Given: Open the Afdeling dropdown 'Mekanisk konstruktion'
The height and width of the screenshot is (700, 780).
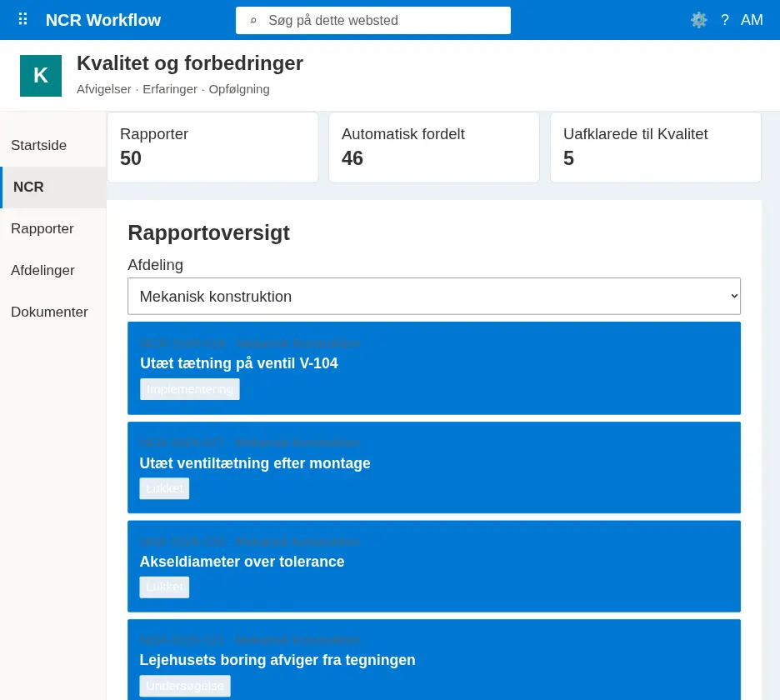Looking at the screenshot, I should tap(434, 296).
